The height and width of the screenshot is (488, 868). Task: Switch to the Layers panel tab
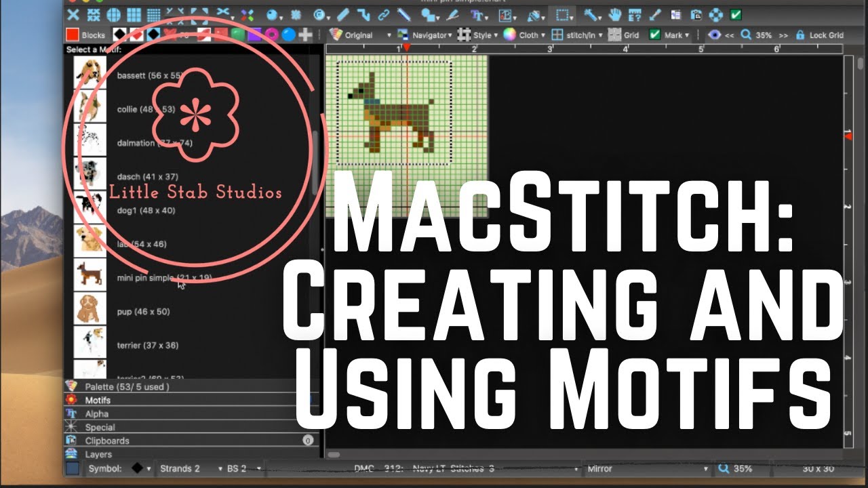click(192, 454)
